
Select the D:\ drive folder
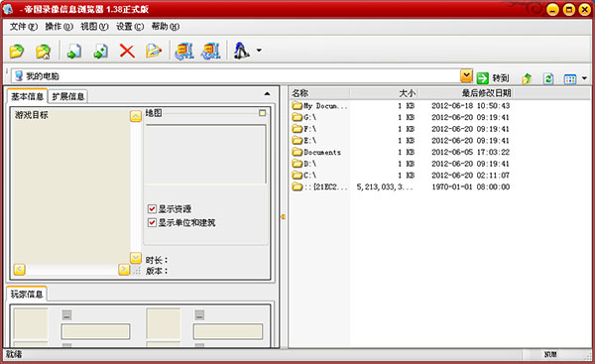coord(304,164)
